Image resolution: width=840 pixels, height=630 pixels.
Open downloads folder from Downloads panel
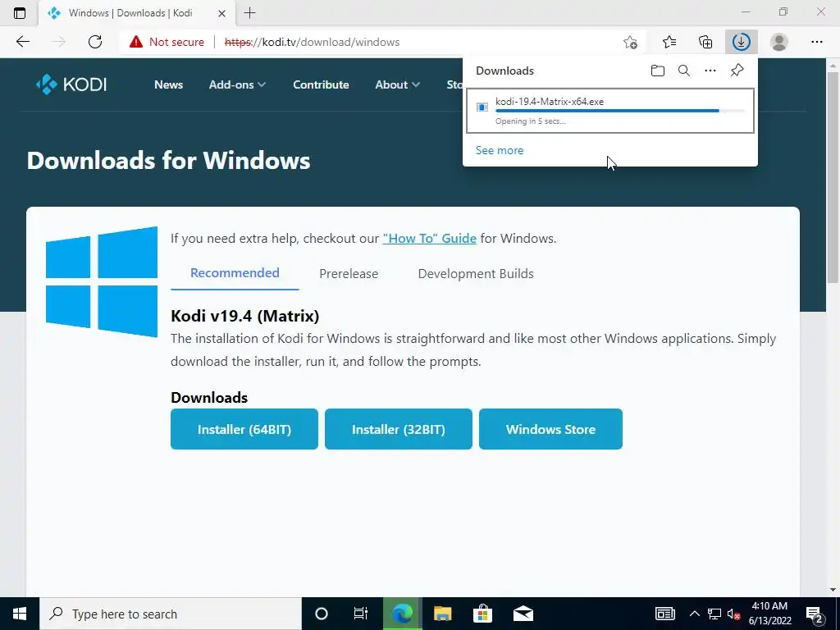coord(657,71)
